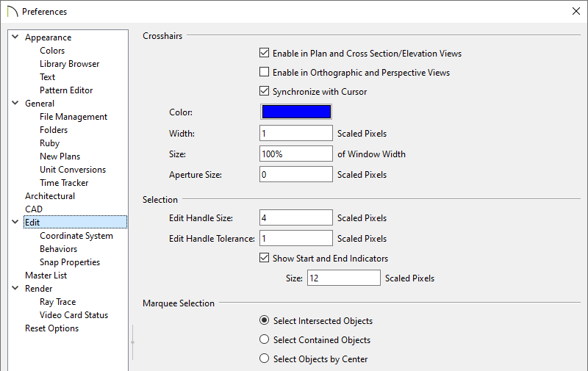Open the Colors preferences page

coord(52,51)
